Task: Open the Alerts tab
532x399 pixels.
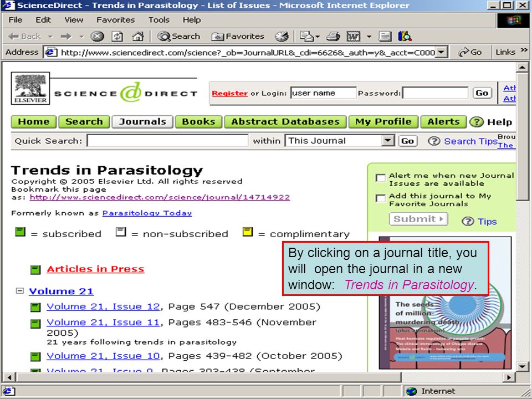Action: click(x=443, y=122)
